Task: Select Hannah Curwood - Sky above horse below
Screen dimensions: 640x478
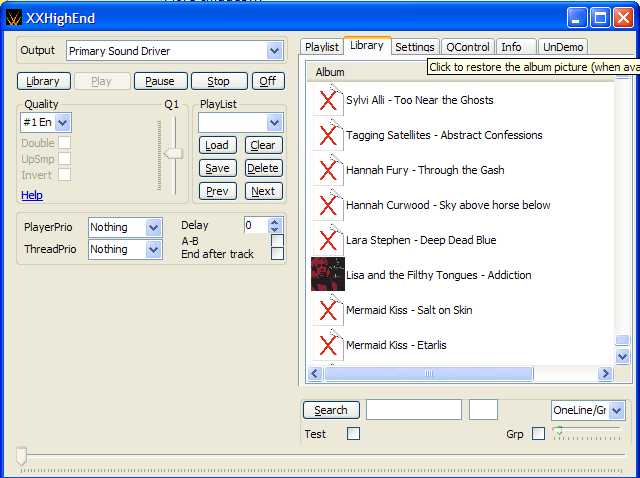Action: point(448,205)
